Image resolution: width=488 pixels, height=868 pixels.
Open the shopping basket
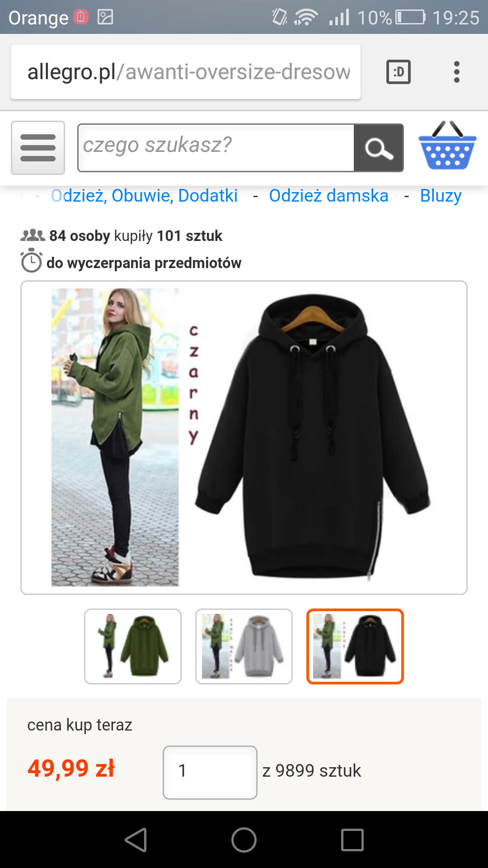[447, 146]
